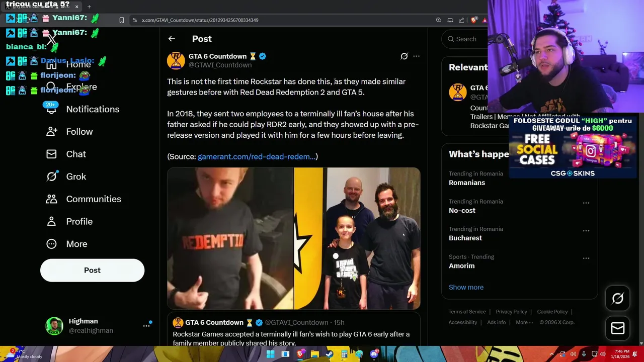Open the floating Grok button
Screen dimensions: 644x362
tap(618, 299)
